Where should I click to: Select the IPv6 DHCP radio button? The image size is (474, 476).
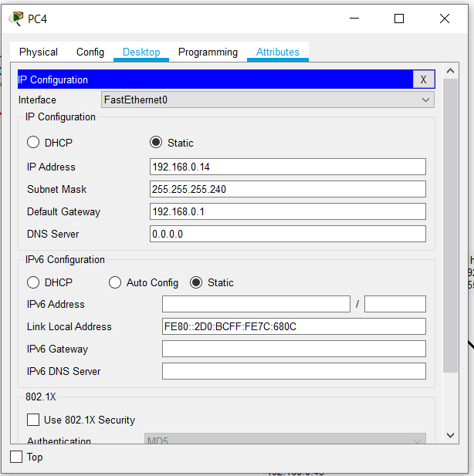coord(33,282)
